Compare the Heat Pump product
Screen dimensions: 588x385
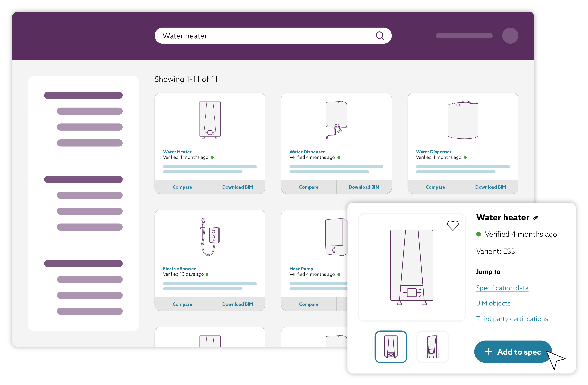[x=309, y=304]
